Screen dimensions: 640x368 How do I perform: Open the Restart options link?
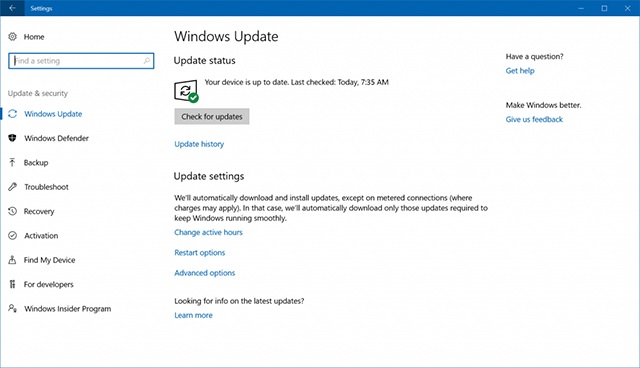200,253
